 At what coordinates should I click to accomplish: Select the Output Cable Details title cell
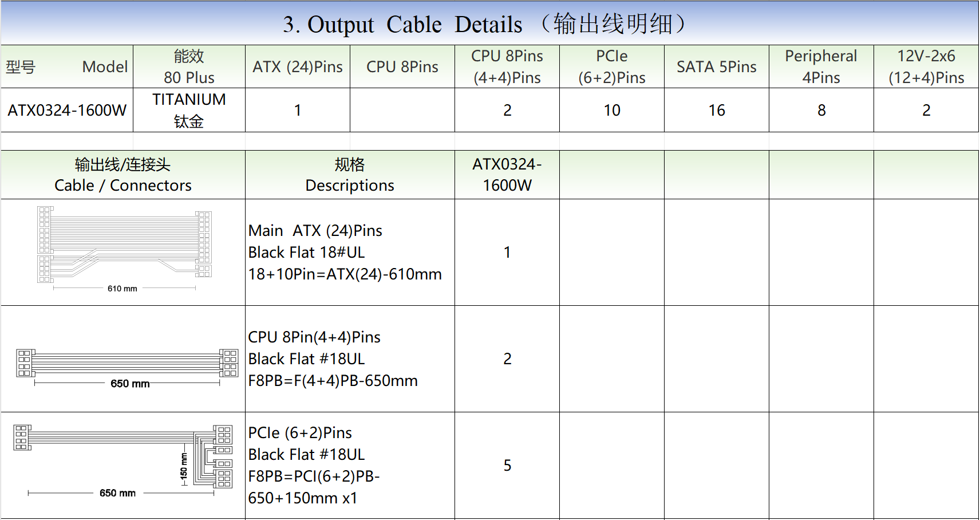(489, 24)
